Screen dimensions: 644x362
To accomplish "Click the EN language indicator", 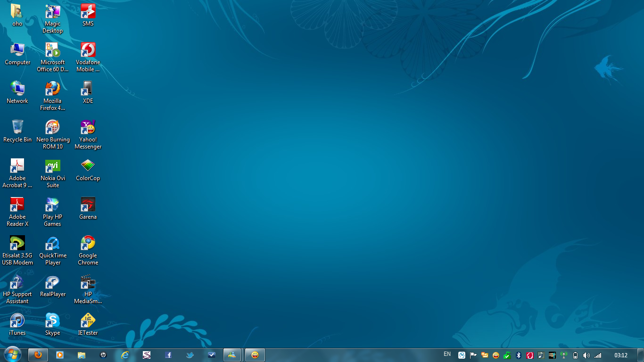I will (x=447, y=354).
